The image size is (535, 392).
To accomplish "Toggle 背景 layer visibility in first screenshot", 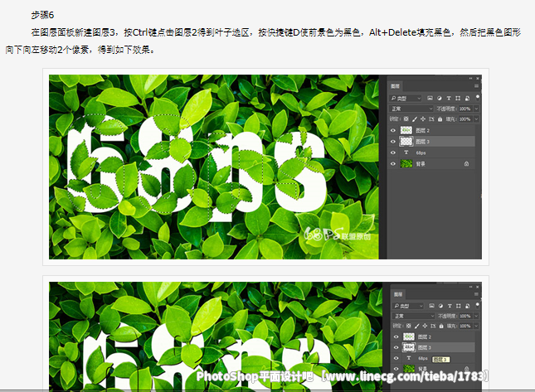I will (393, 163).
